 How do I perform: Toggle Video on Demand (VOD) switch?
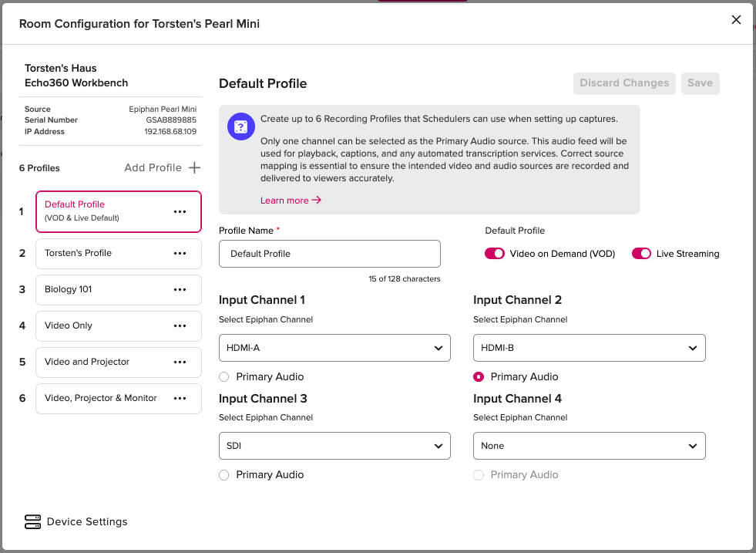tap(494, 253)
